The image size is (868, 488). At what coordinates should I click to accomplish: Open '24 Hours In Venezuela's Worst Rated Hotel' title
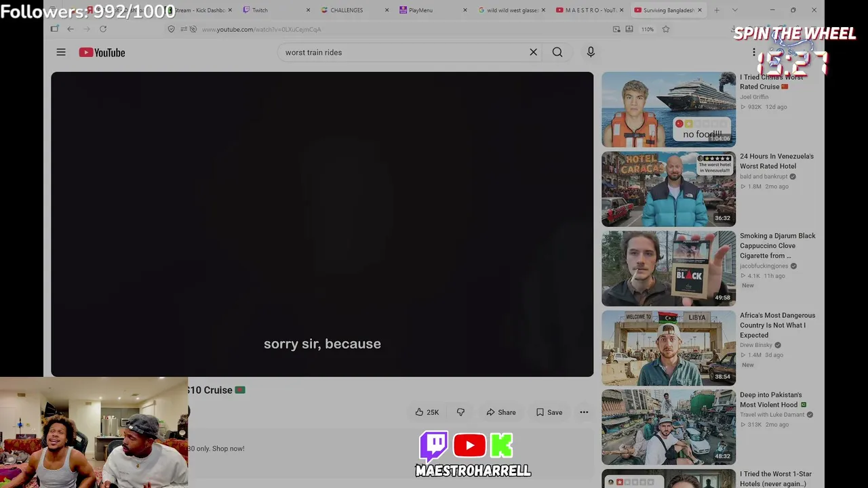pyautogui.click(x=776, y=161)
